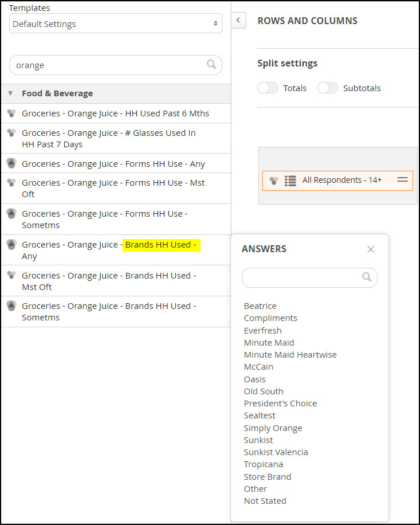
Task: Click the drag handle icon on All Respondents
Action: tap(402, 180)
